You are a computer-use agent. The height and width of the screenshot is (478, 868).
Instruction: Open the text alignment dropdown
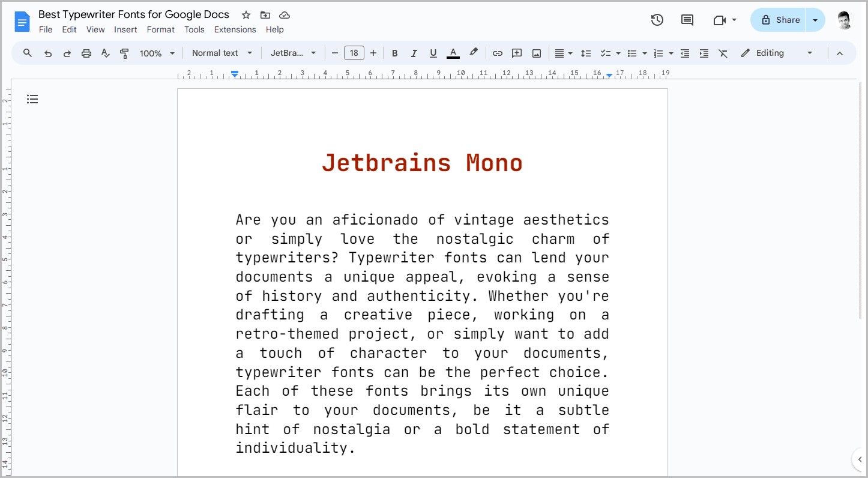[563, 53]
